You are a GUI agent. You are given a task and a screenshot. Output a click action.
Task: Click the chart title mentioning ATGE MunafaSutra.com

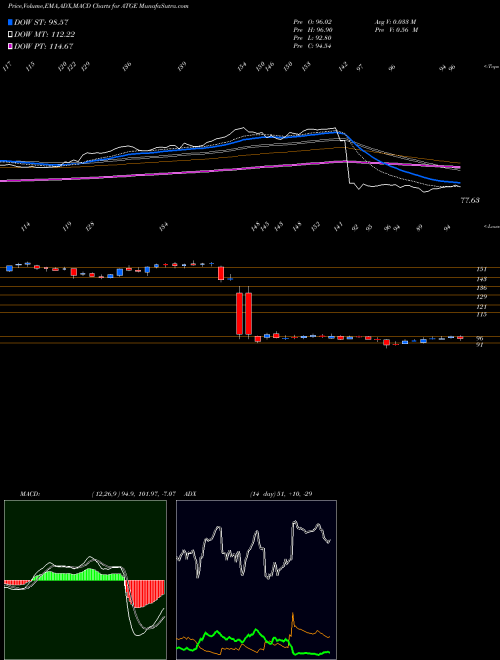98,6
